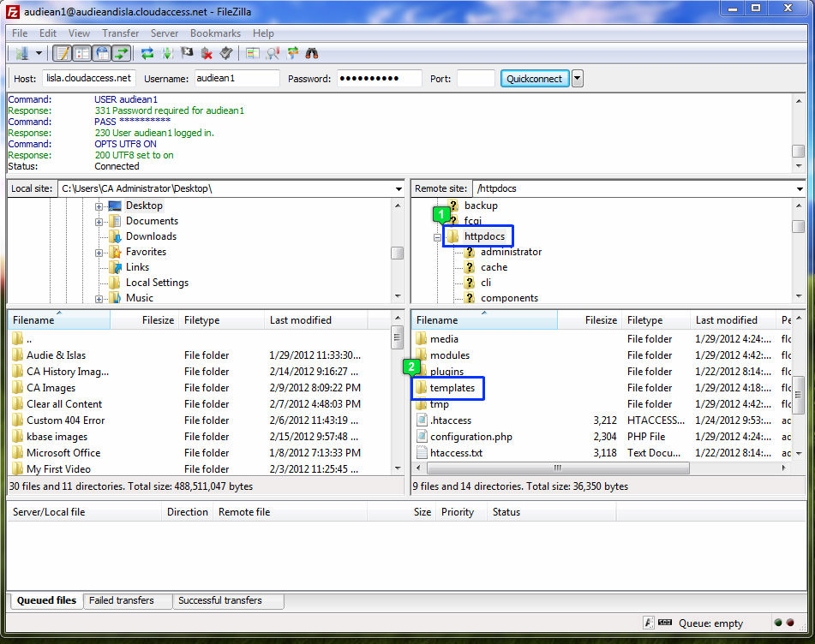The height and width of the screenshot is (644, 815).
Task: Click the Quickconnect button
Action: [x=534, y=79]
